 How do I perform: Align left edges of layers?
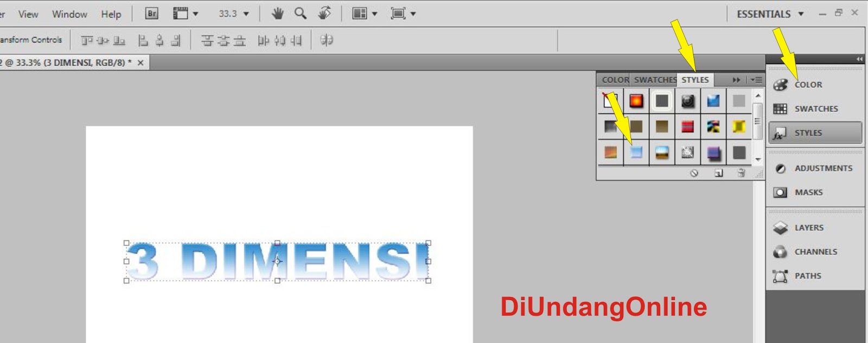[x=143, y=40]
